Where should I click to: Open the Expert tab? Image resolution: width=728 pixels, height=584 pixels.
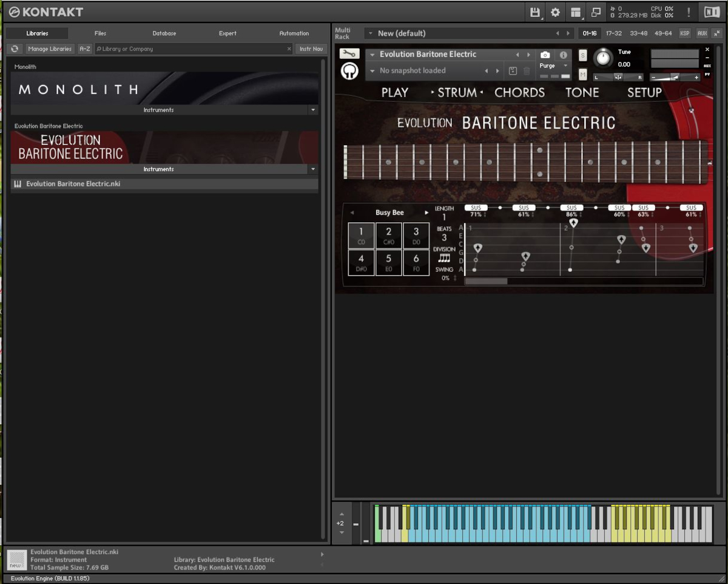pyautogui.click(x=227, y=33)
